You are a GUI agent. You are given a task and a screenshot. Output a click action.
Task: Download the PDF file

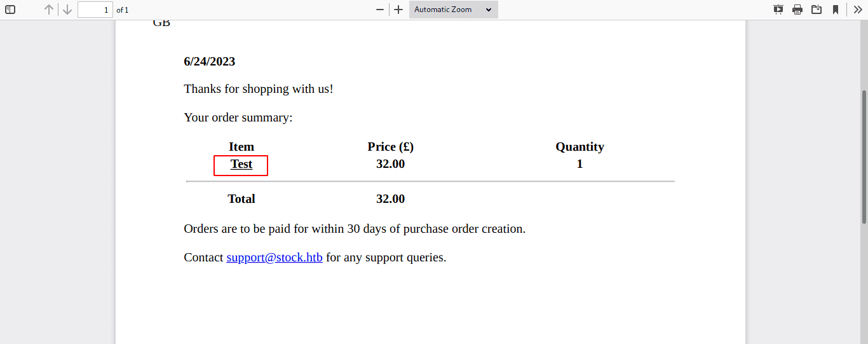[x=817, y=10]
